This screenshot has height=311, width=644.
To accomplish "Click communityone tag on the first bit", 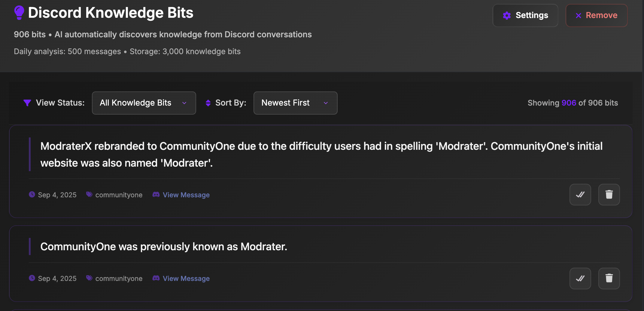I will pos(119,195).
